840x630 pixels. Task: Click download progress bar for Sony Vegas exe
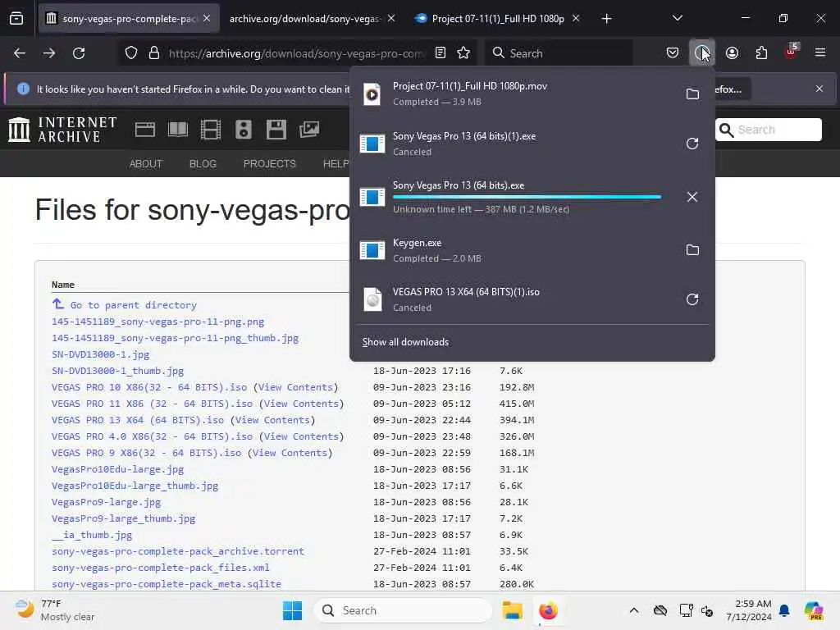click(527, 197)
